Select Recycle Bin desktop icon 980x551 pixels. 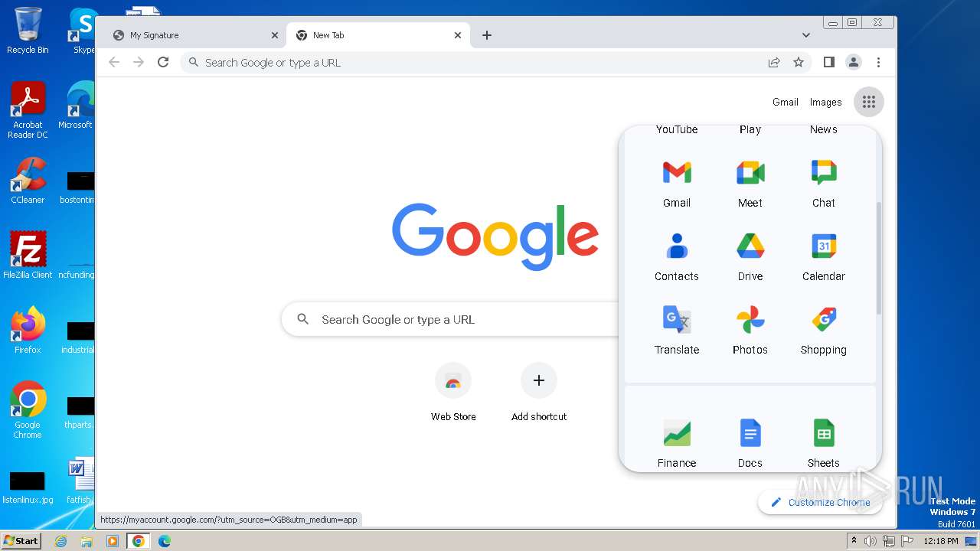tap(28, 31)
